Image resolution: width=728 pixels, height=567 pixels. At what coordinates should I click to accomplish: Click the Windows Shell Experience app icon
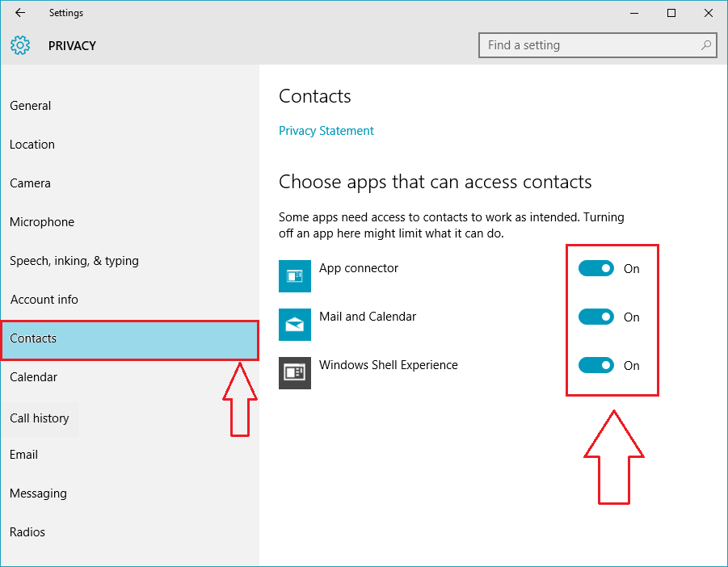point(295,372)
